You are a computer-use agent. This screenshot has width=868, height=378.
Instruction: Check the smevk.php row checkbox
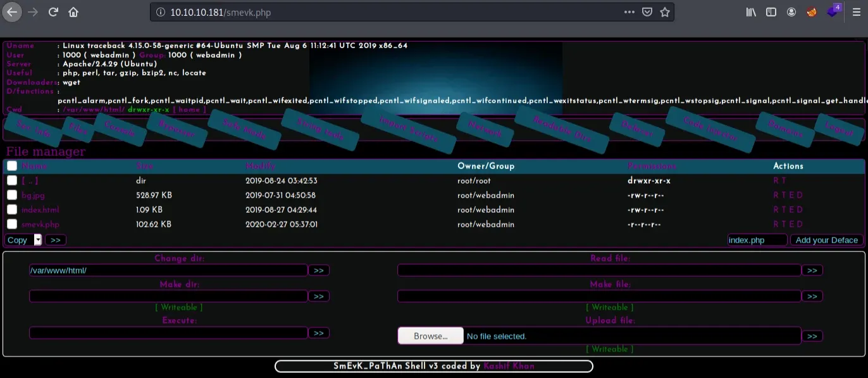pos(12,224)
